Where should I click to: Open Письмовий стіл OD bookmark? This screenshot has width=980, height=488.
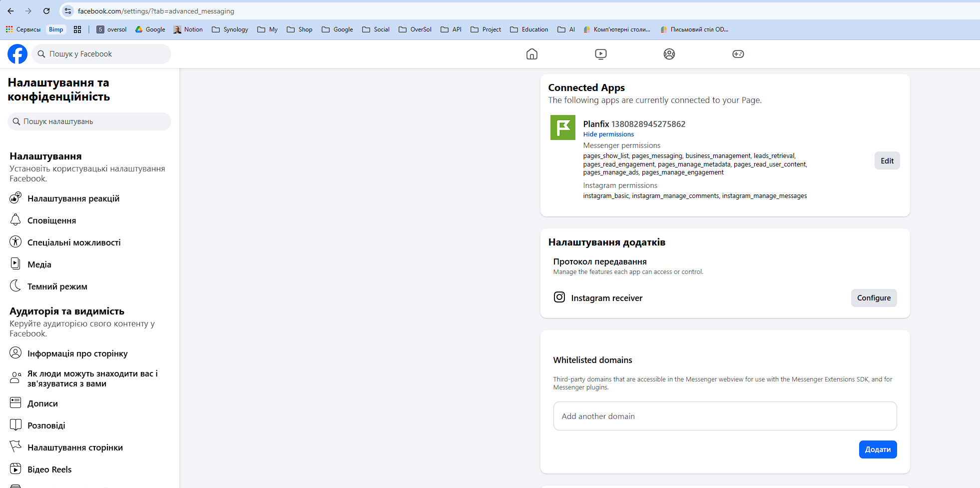[694, 29]
